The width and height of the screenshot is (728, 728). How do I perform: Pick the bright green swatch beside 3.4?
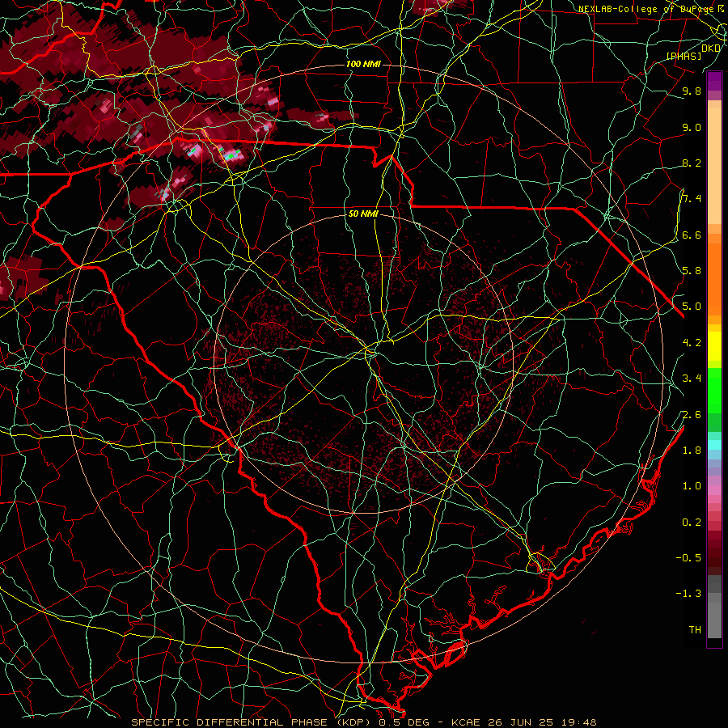pos(714,390)
